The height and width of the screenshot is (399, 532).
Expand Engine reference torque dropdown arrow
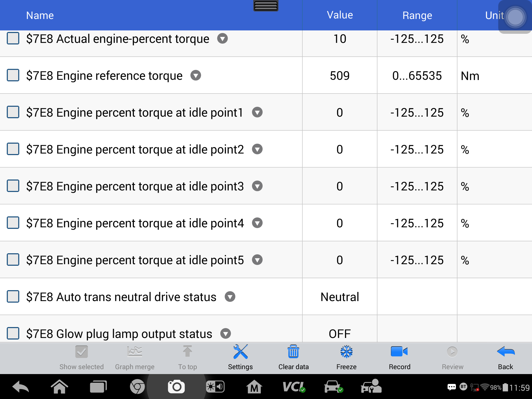coord(196,76)
